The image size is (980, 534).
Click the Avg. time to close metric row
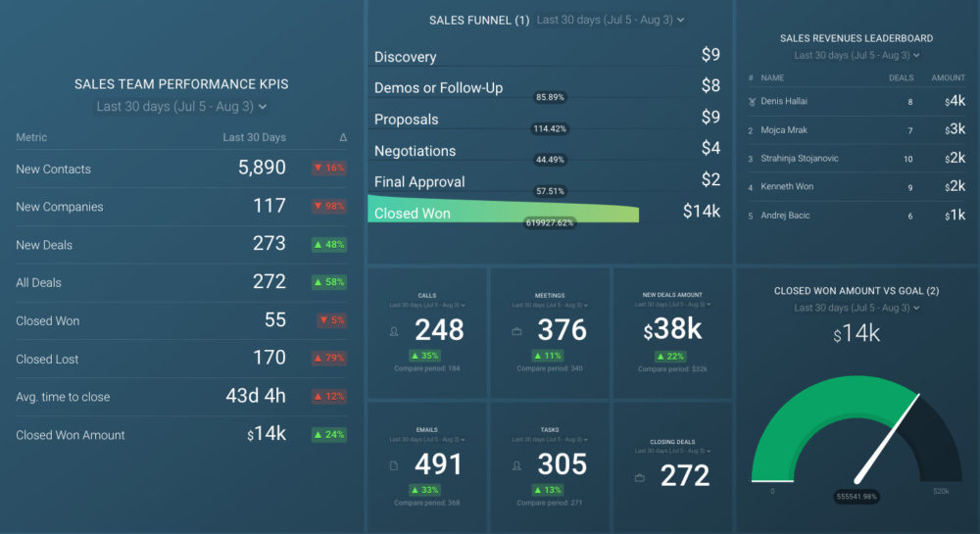point(181,397)
